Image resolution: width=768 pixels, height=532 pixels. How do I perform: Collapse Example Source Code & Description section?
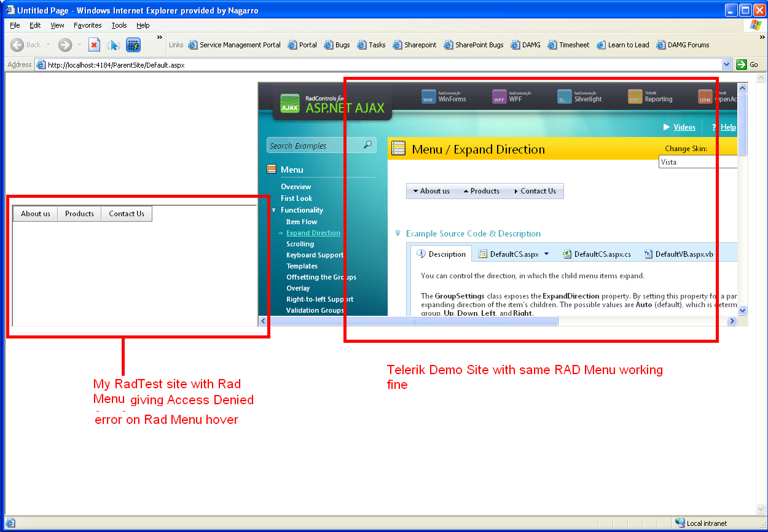coord(398,233)
